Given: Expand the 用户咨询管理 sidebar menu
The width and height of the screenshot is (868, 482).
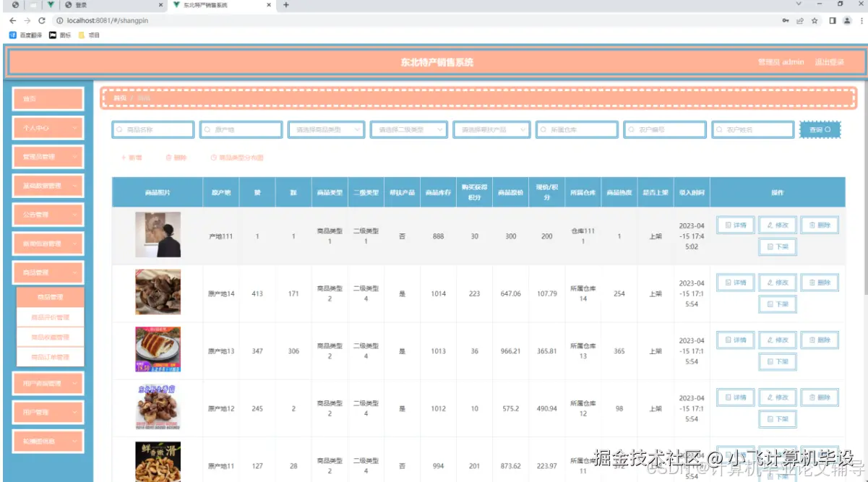Looking at the screenshot, I should point(48,383).
